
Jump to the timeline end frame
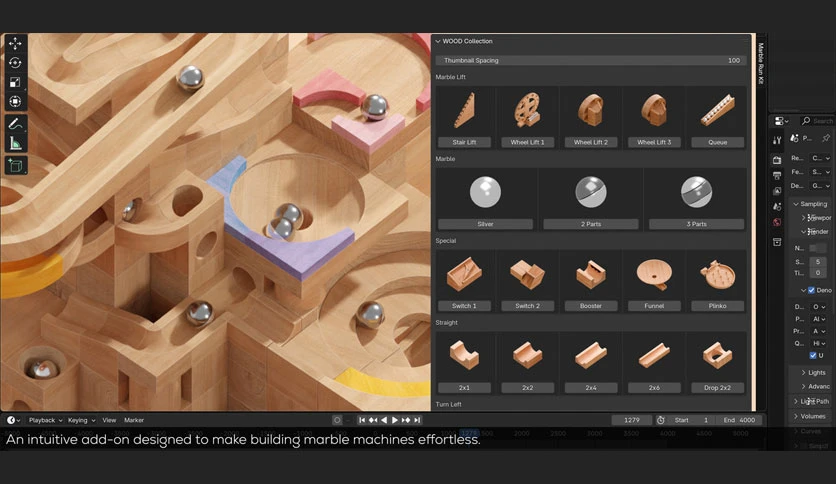pyautogui.click(x=417, y=420)
